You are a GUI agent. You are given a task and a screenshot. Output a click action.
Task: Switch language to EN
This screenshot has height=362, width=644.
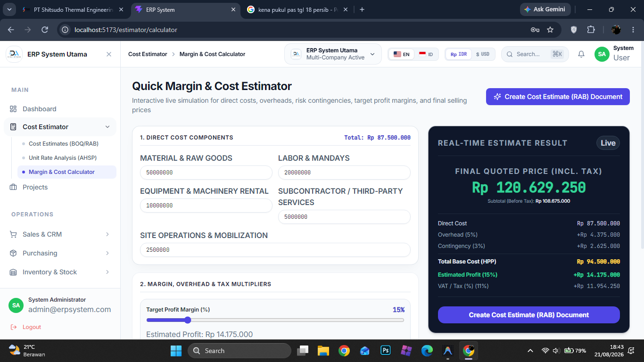pyautogui.click(x=402, y=54)
